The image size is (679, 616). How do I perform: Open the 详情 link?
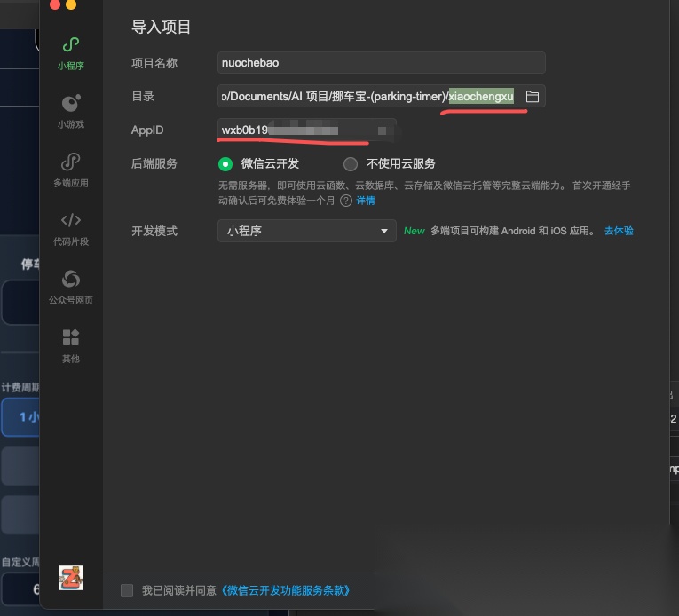[x=366, y=201]
